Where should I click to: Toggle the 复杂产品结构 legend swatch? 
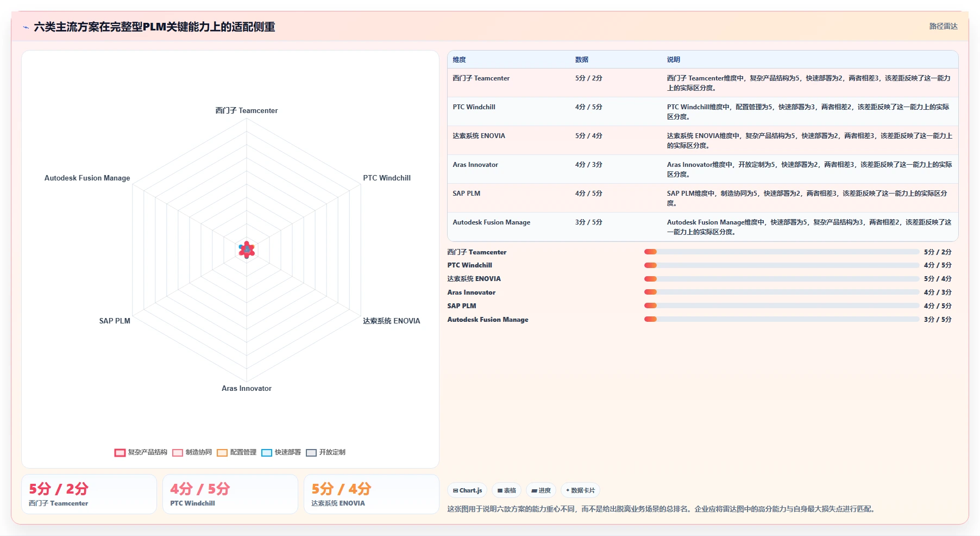coord(120,452)
